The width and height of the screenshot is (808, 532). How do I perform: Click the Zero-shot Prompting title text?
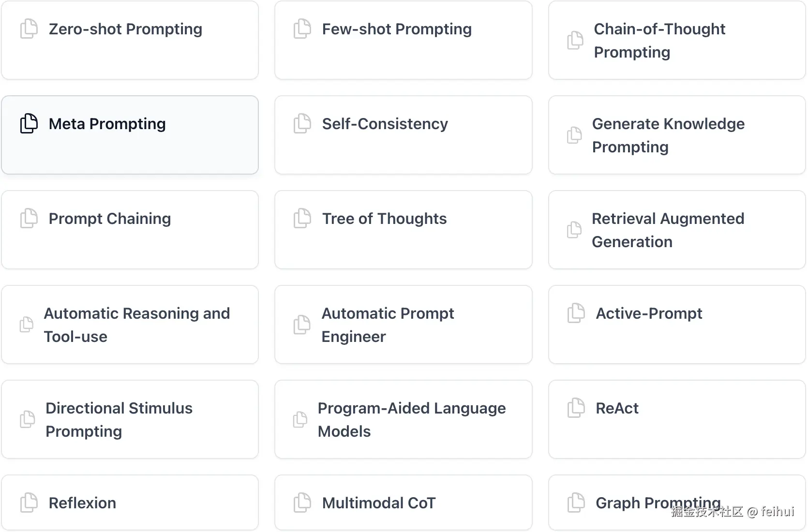click(125, 29)
